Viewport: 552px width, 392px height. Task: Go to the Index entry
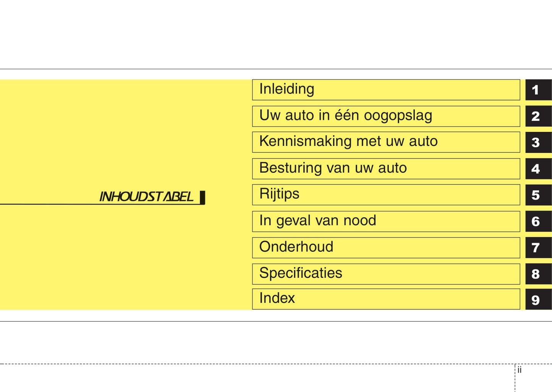(386, 299)
